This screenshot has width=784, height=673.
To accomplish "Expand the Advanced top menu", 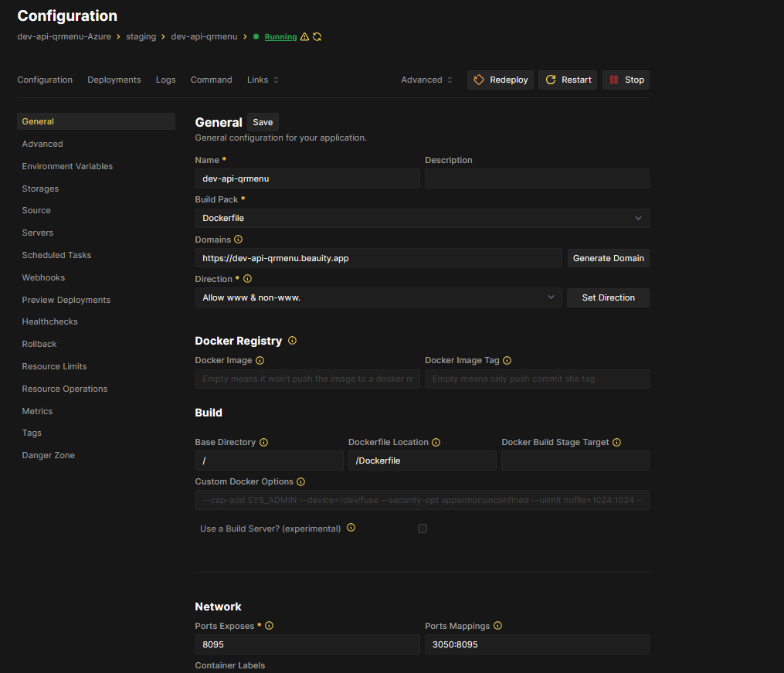I will [426, 80].
